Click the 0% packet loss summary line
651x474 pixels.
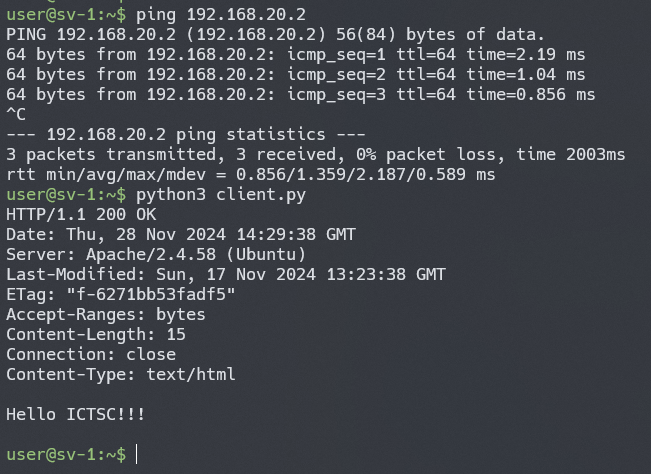coord(315,154)
